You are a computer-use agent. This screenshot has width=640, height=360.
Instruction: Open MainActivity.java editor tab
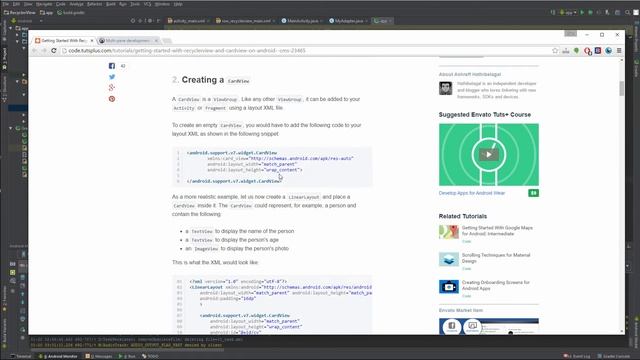(x=302, y=21)
